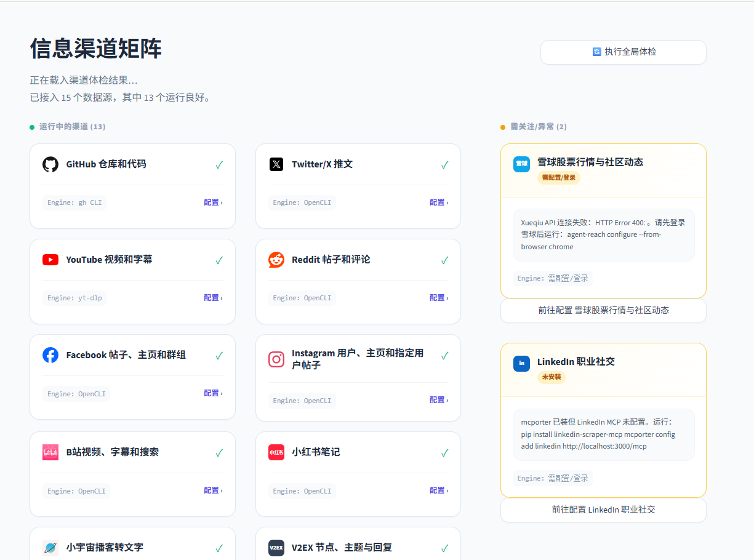754x560 pixels.
Task: Click the GitHub 仓库和代码 title
Action: point(106,164)
